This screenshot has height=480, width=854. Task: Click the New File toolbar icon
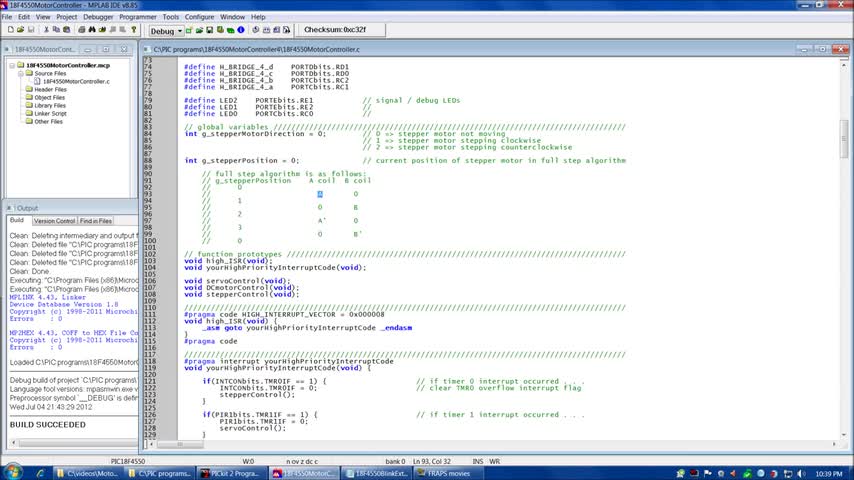[x=10, y=30]
